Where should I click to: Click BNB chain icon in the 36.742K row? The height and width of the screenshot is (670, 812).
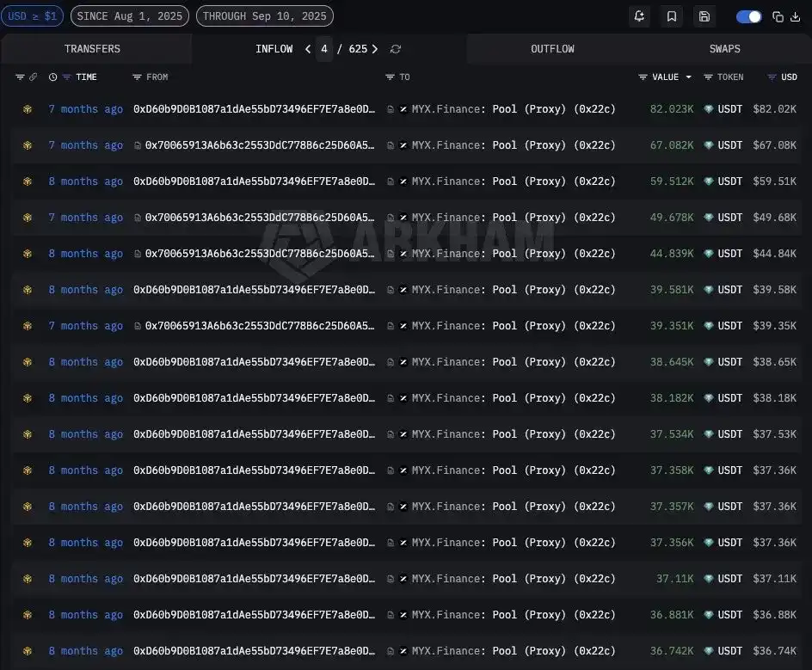(x=28, y=651)
